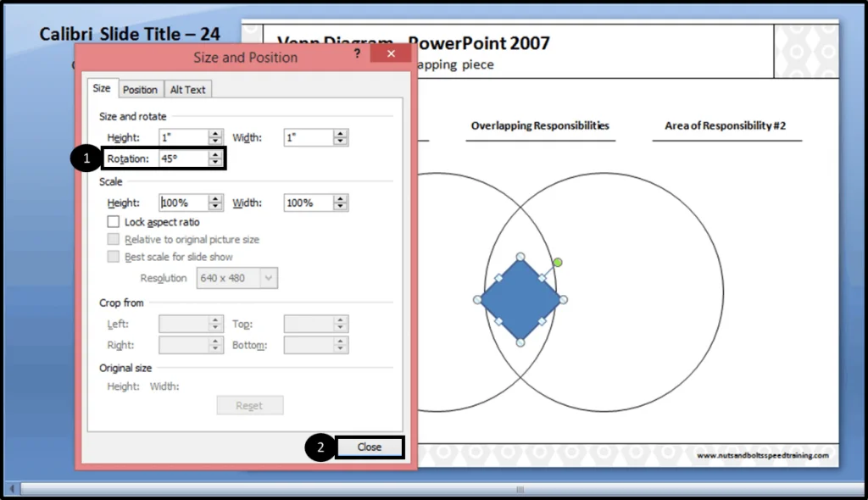Click the Close button

[370, 447]
